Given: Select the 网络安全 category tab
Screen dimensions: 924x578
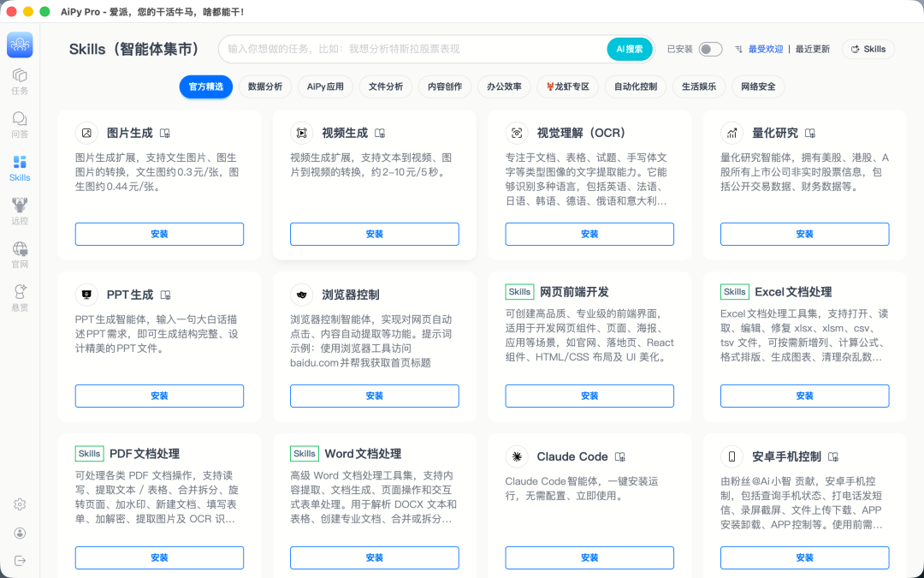Looking at the screenshot, I should pyautogui.click(x=758, y=86).
